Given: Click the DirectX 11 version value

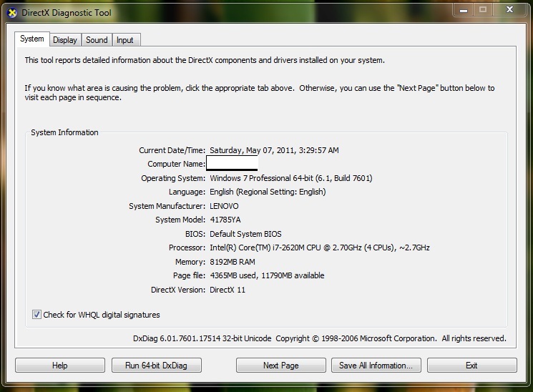Looking at the screenshot, I should 227,290.
